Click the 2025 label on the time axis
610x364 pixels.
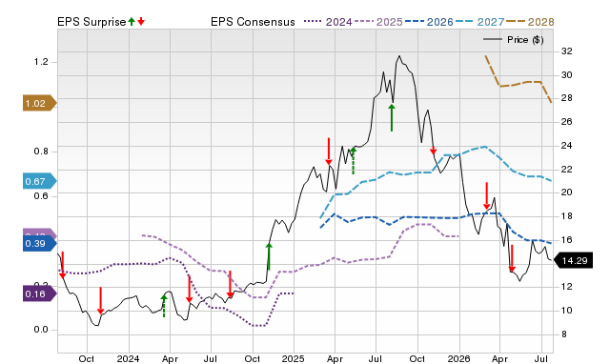[294, 358]
